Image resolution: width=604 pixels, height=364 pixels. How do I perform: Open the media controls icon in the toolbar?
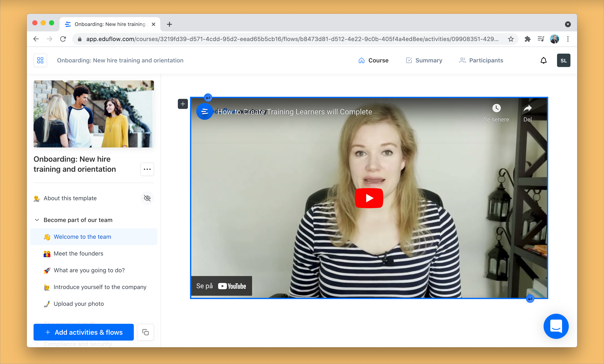point(541,39)
